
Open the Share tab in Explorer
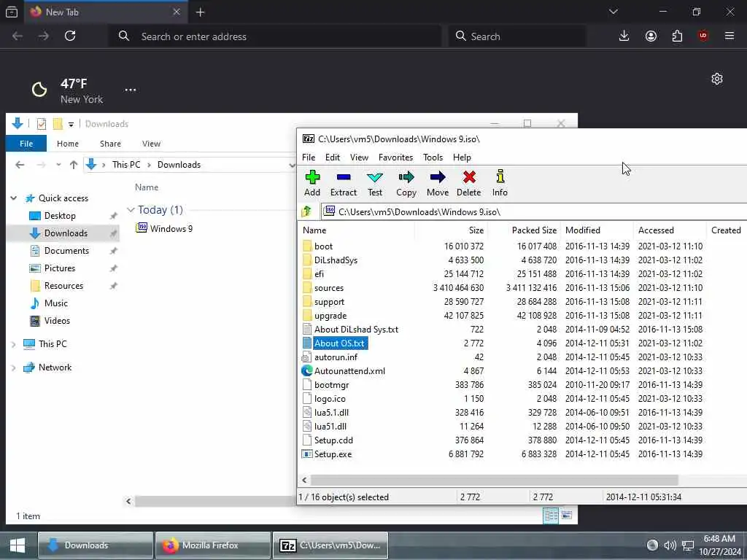click(x=110, y=144)
